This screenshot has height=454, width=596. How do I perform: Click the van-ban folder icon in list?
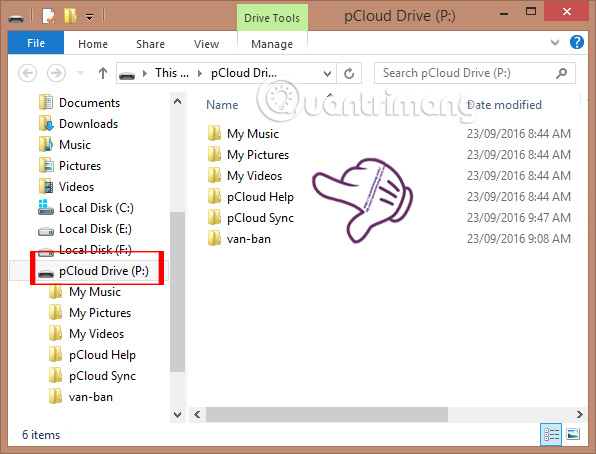[x=214, y=238]
